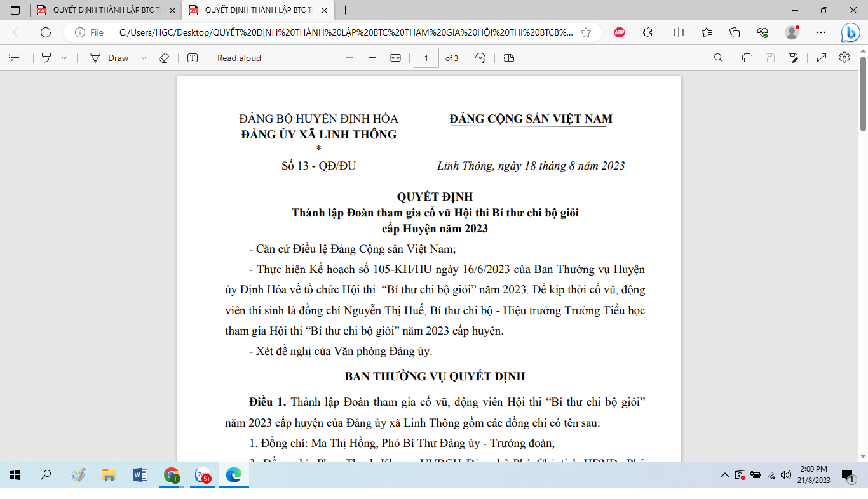Open the Bing Copilot sidebar
Viewport: 868px width, 499px height.
pos(850,32)
